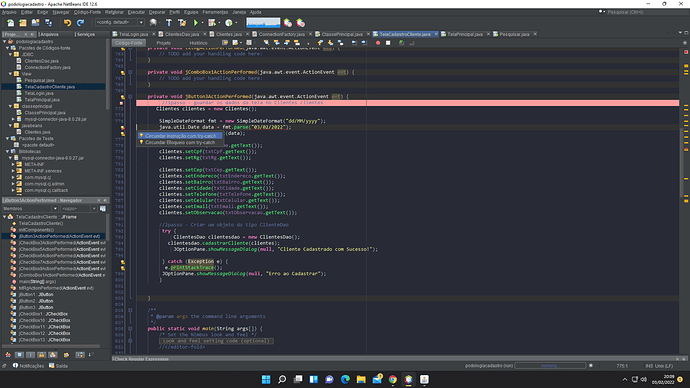Click the Redo arrow icon
This screenshot has height=388, width=690.
coord(81,22)
